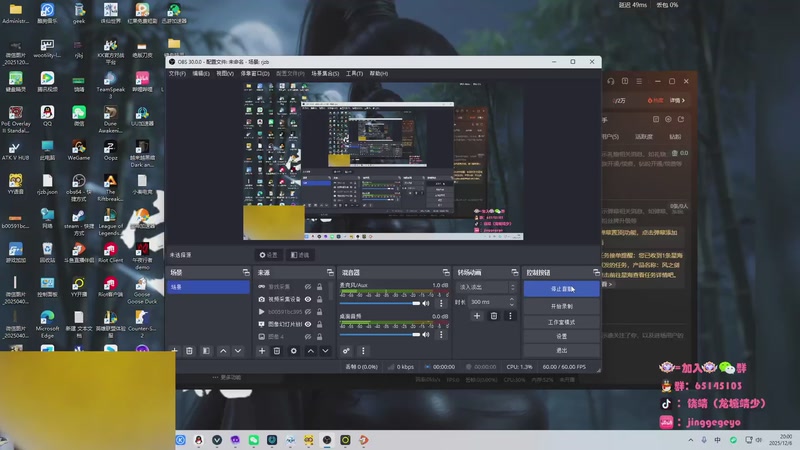
Task: Click the 开始录制 button
Action: pos(561,305)
